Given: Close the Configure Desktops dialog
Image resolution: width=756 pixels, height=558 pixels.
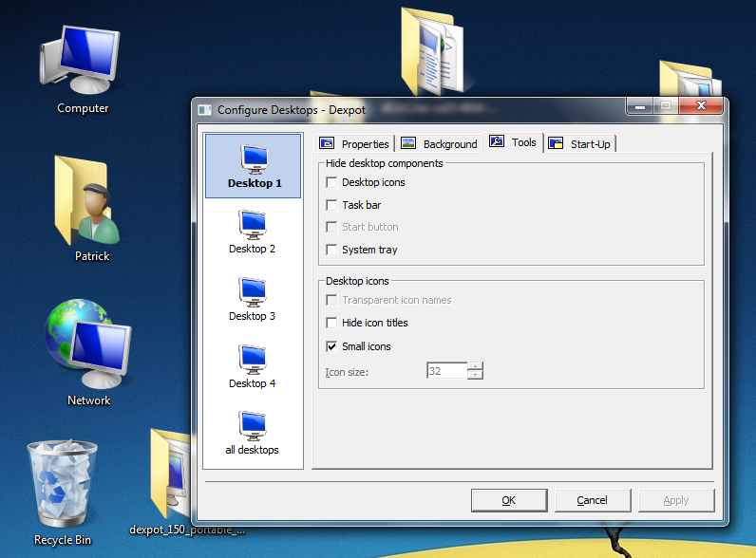Looking at the screenshot, I should pyautogui.click(x=701, y=105).
